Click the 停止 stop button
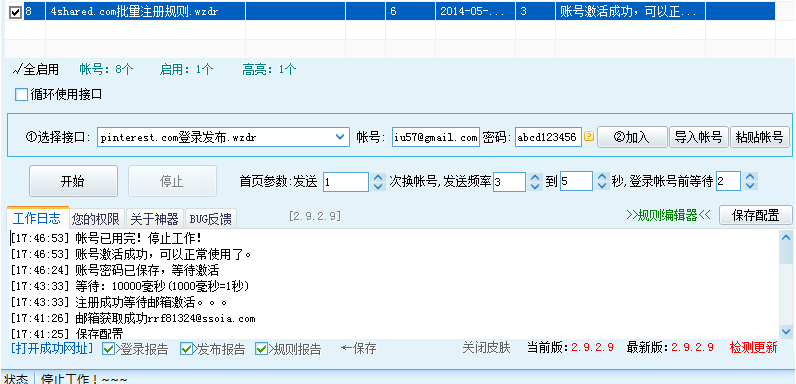 pyautogui.click(x=172, y=181)
